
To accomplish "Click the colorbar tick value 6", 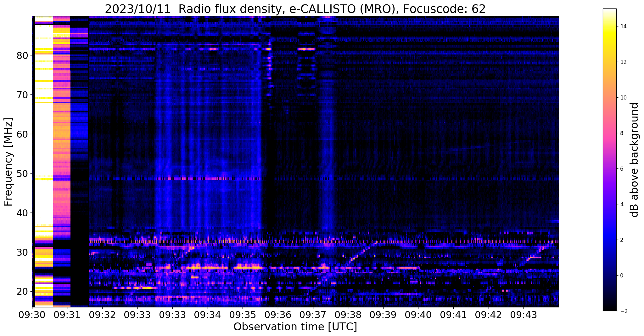I will (621, 169).
